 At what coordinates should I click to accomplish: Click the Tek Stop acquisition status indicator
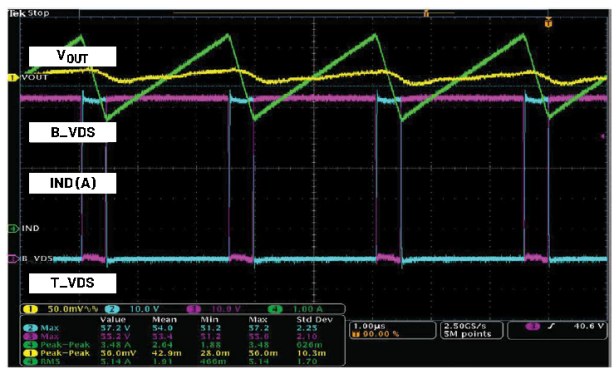point(29,13)
